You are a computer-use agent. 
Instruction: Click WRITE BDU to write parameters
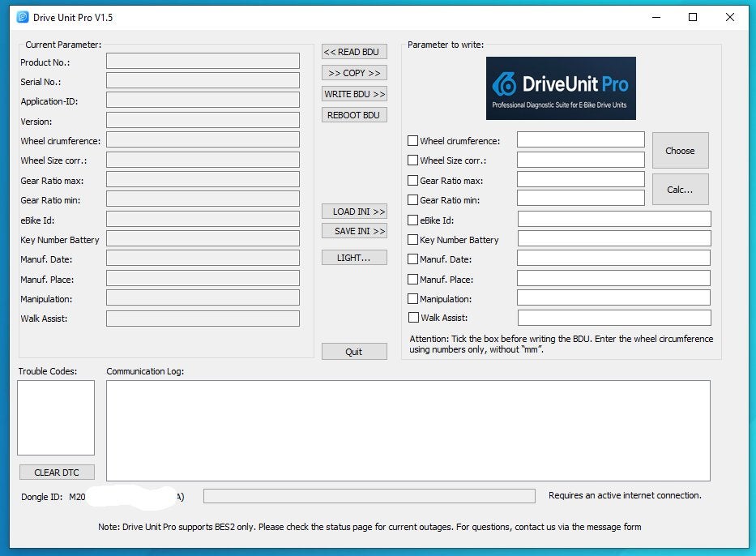tap(354, 94)
